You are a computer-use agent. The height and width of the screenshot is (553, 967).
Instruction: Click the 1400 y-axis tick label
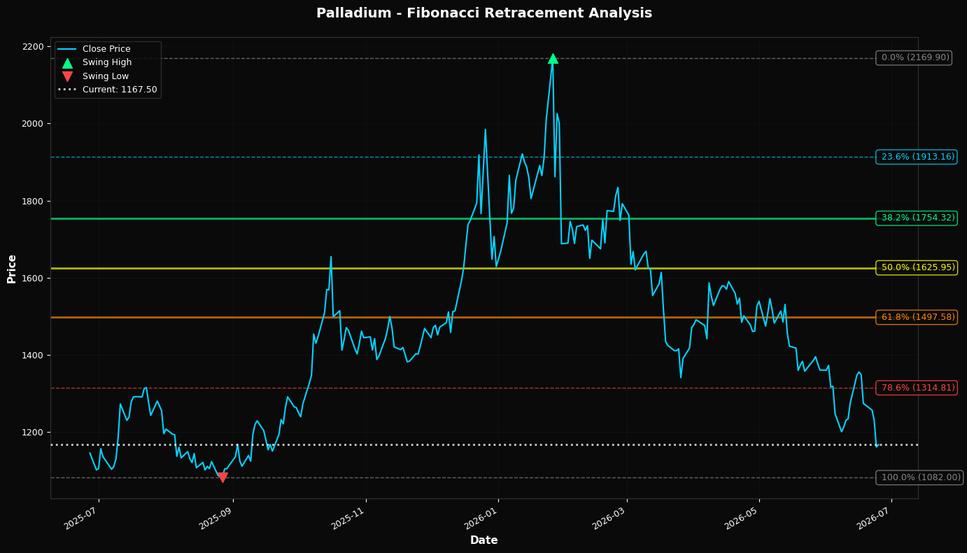point(33,356)
